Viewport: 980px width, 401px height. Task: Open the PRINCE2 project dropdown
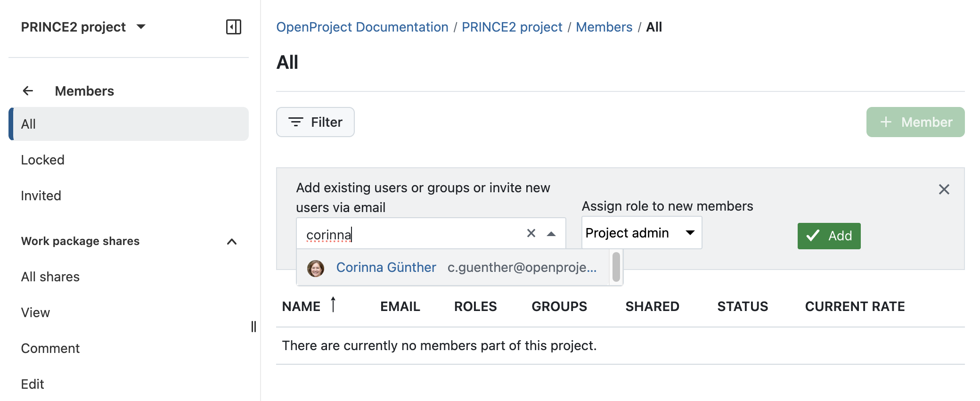tap(141, 27)
